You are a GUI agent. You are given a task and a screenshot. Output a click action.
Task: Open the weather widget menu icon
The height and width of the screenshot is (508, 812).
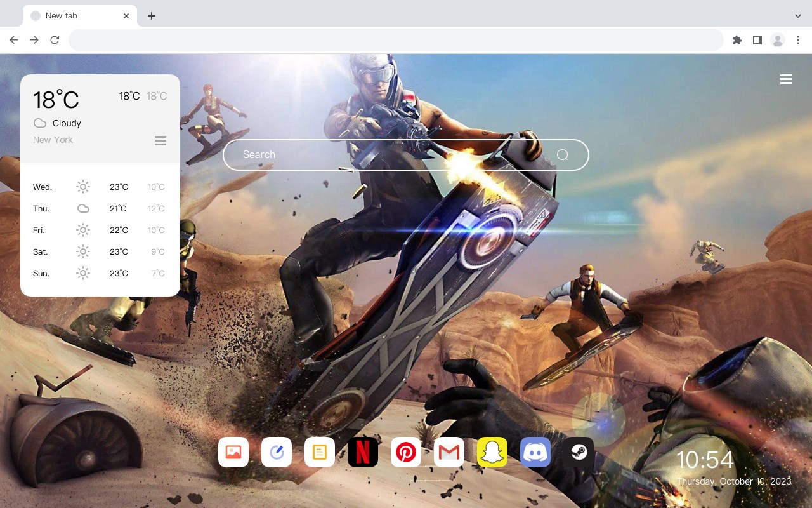coord(160,140)
